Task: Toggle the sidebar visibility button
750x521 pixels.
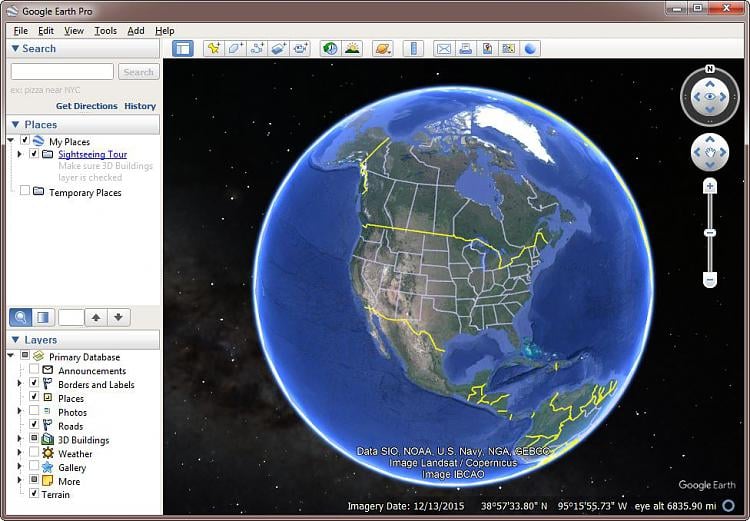Action: 183,48
